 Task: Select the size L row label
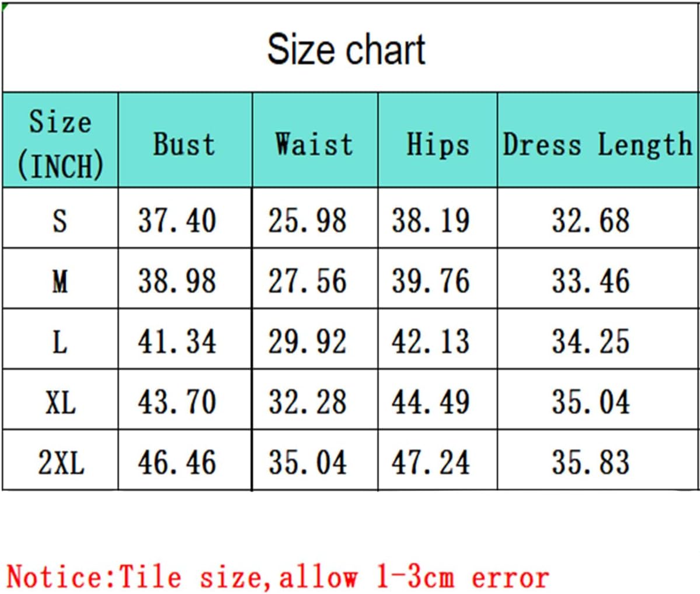pyautogui.click(x=60, y=342)
